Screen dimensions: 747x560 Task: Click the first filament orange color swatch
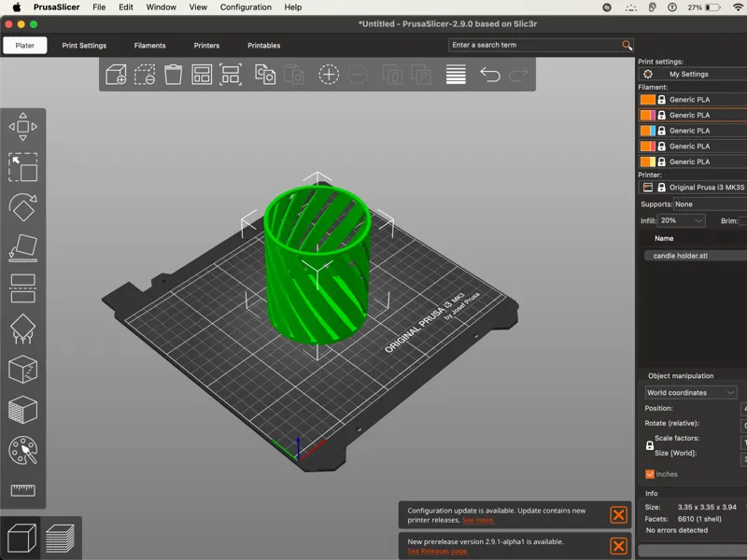click(x=648, y=100)
